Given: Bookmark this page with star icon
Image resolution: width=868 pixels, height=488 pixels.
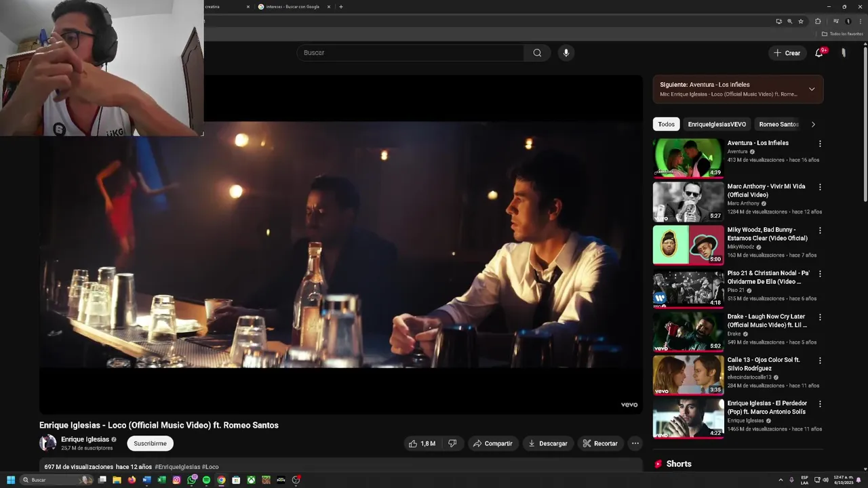Looking at the screenshot, I should (x=801, y=21).
